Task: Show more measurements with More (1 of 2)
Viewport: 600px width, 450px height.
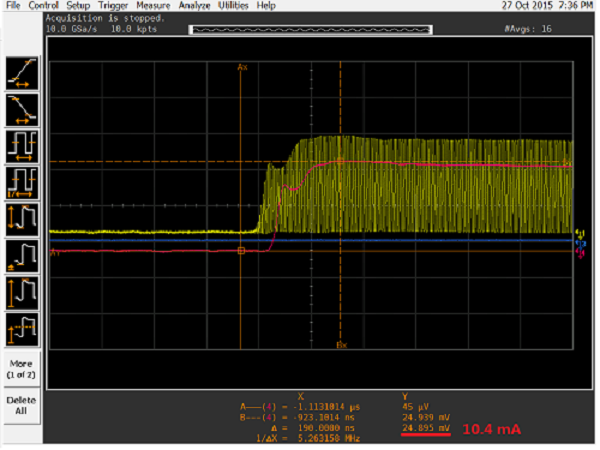Action: pos(22,366)
